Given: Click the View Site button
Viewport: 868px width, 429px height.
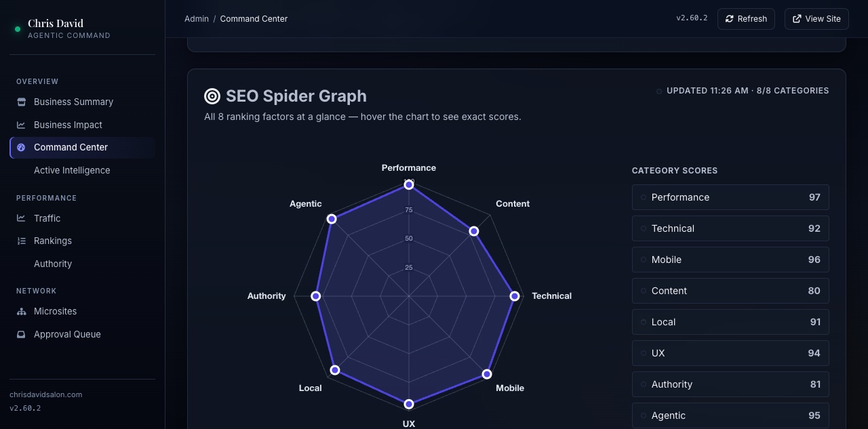Looking at the screenshot, I should pos(816,19).
